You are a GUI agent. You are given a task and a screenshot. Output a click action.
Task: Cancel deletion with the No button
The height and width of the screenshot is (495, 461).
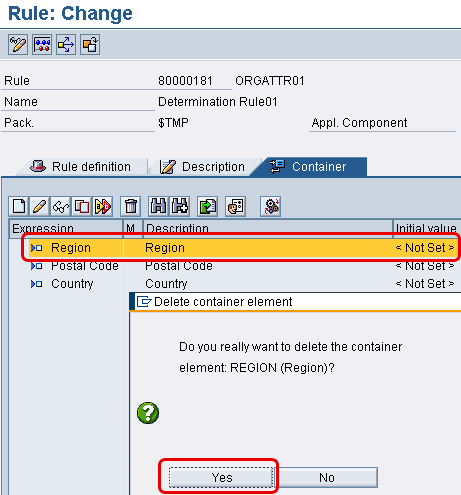[x=327, y=477]
